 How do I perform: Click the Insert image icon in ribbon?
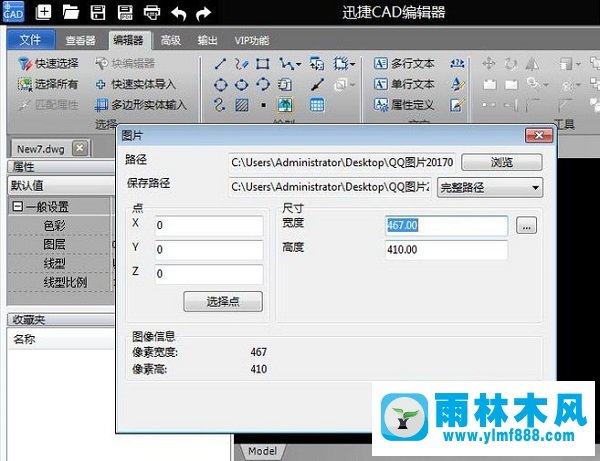(285, 104)
